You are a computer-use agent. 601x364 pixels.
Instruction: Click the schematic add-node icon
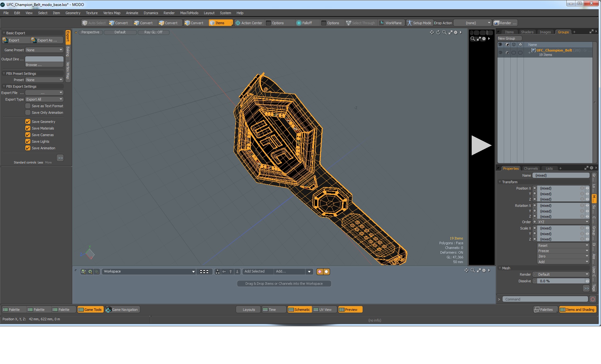point(83,272)
